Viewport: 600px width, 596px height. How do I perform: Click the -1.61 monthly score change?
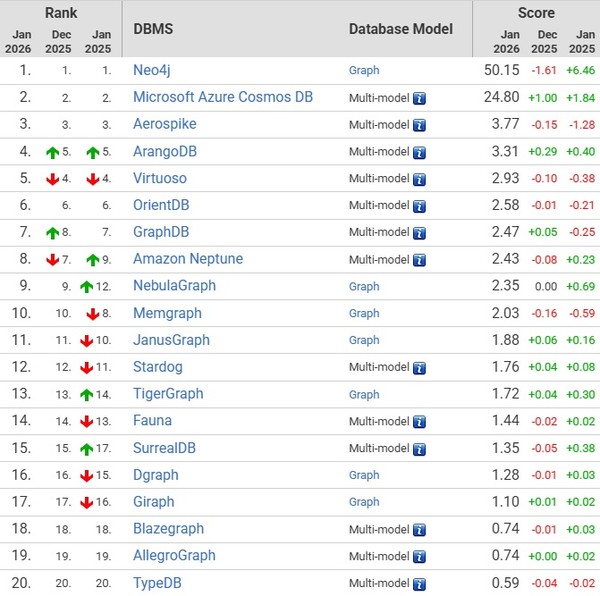(x=544, y=70)
